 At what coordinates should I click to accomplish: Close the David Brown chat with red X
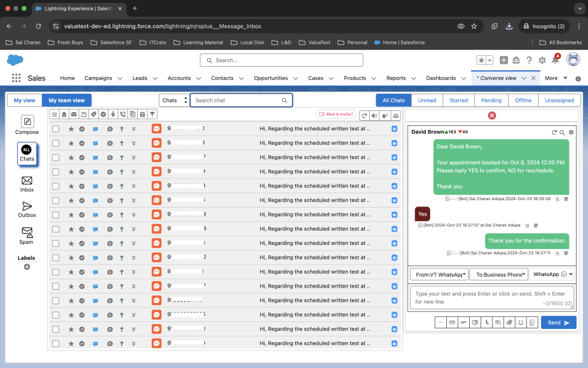coord(492,116)
